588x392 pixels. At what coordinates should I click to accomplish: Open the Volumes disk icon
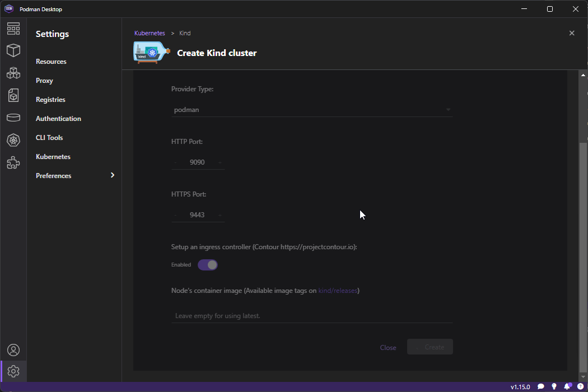13,118
